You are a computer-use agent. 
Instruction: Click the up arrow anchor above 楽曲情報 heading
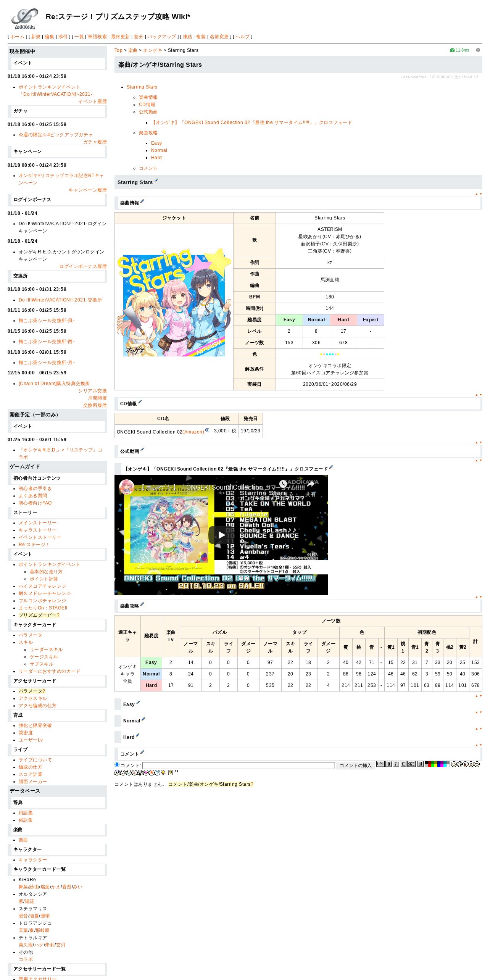coord(476,194)
